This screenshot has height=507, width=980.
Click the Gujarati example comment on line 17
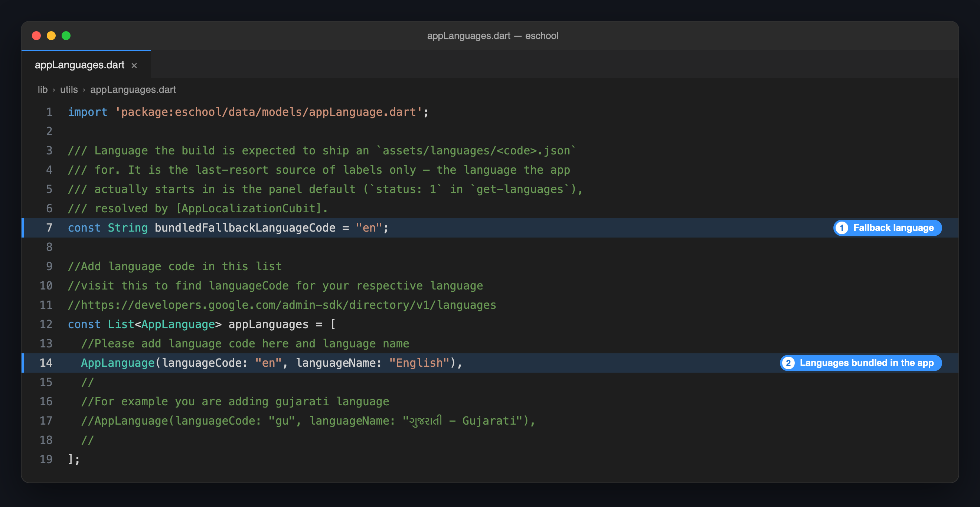point(308,421)
